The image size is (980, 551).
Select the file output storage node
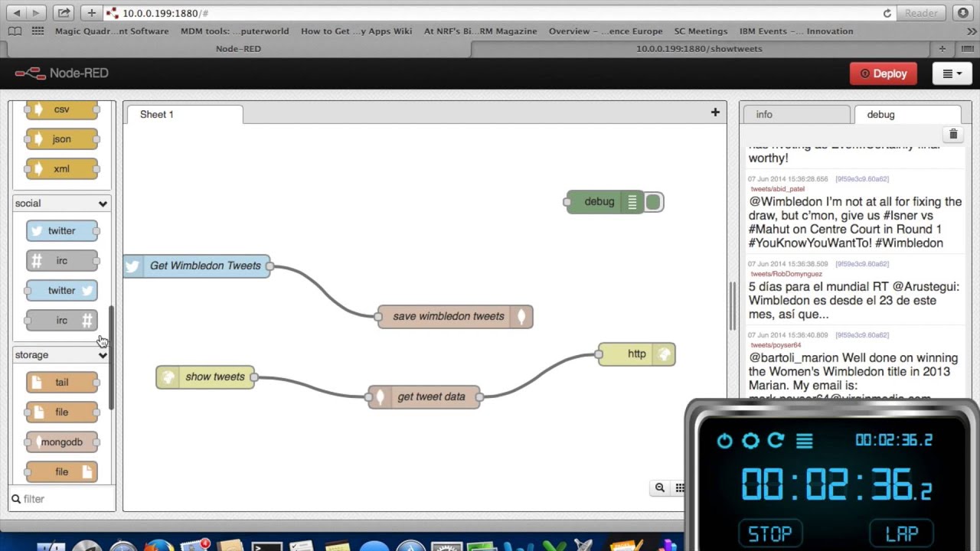click(62, 471)
